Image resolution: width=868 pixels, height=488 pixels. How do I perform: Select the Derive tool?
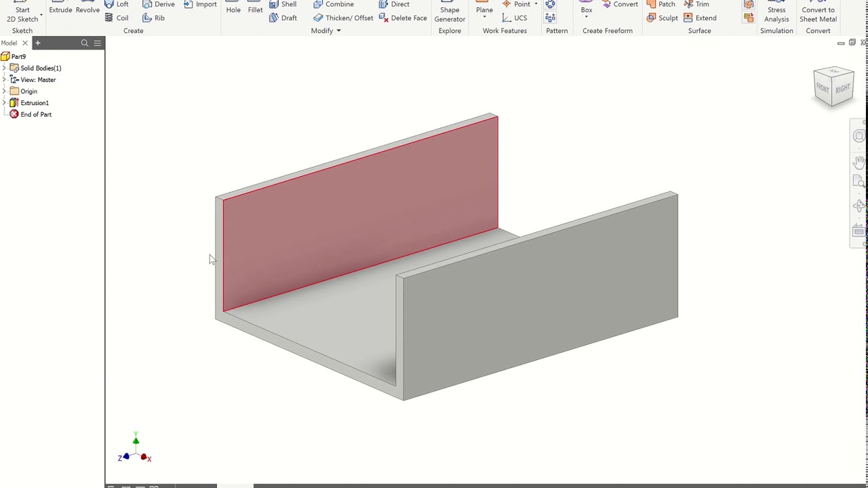159,4
